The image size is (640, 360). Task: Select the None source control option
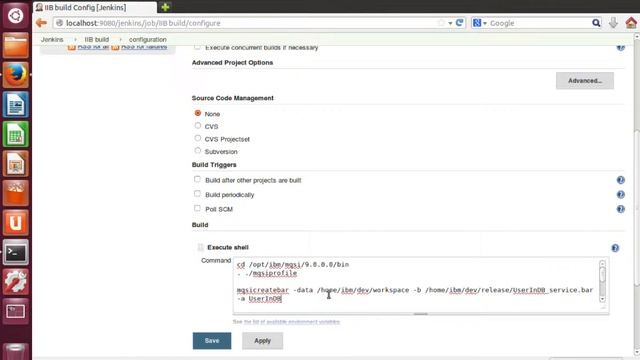click(198, 113)
